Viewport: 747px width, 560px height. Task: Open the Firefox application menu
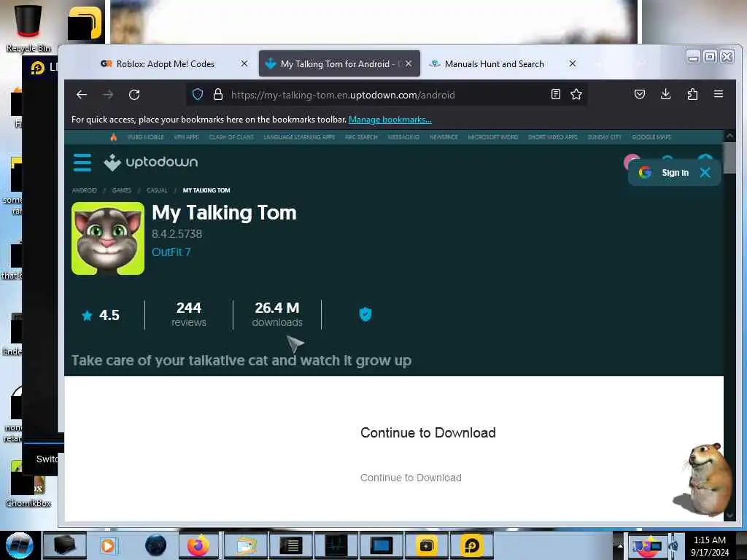pos(719,94)
